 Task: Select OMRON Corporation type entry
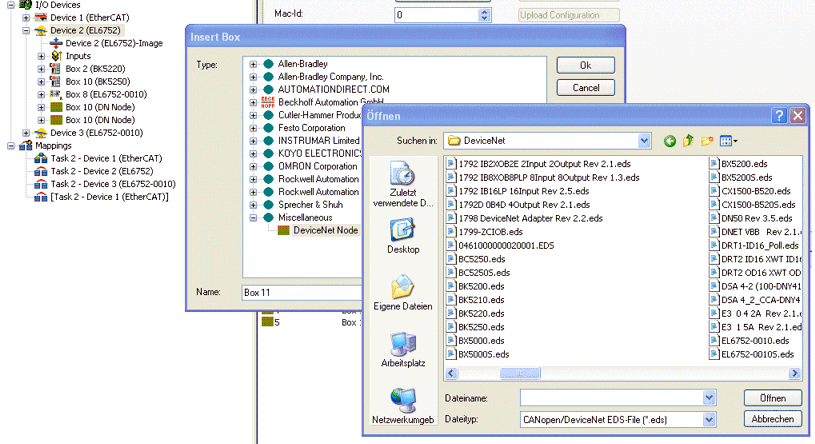point(318,166)
